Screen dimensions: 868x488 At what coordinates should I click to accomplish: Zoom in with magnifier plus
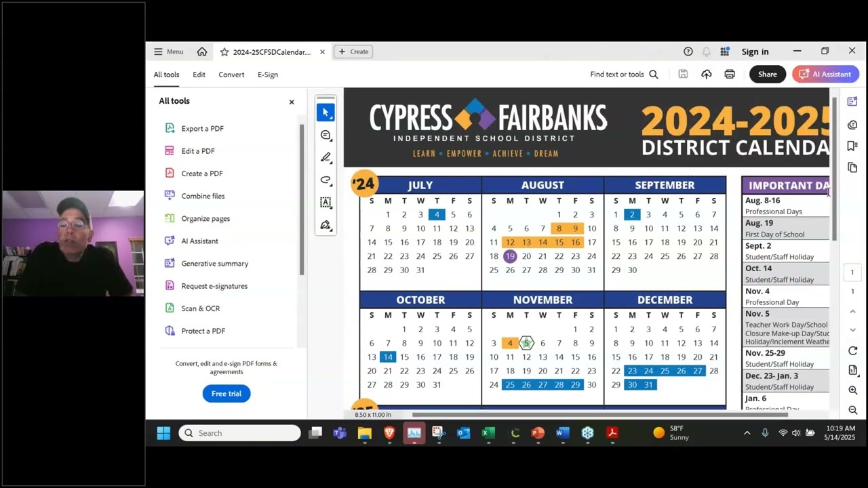(852, 390)
